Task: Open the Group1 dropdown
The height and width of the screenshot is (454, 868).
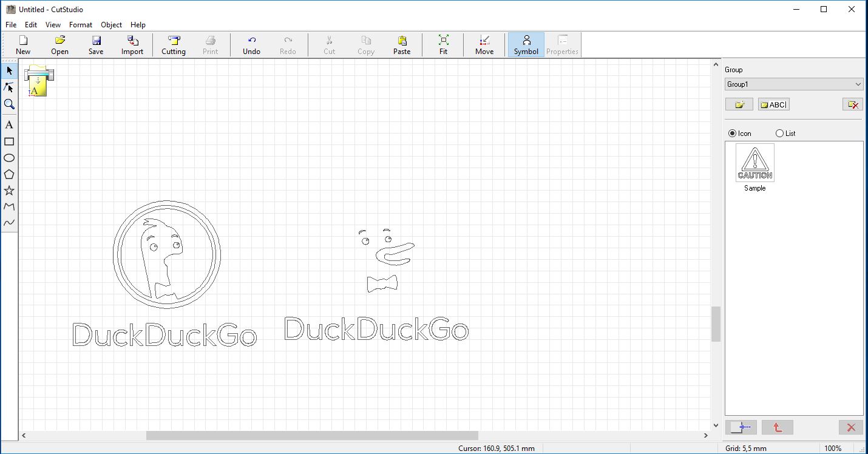Action: coord(858,84)
